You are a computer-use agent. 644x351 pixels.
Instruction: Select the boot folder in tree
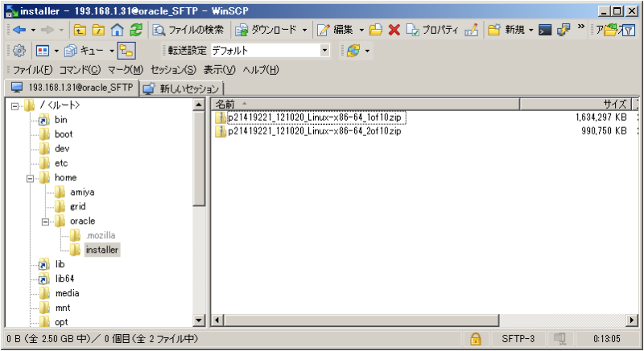tap(64, 134)
